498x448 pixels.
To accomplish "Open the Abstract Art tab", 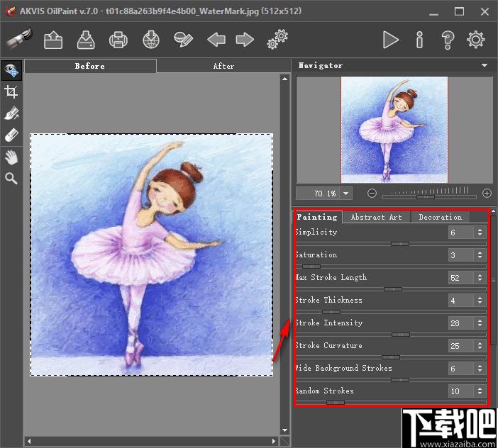I will (376, 217).
